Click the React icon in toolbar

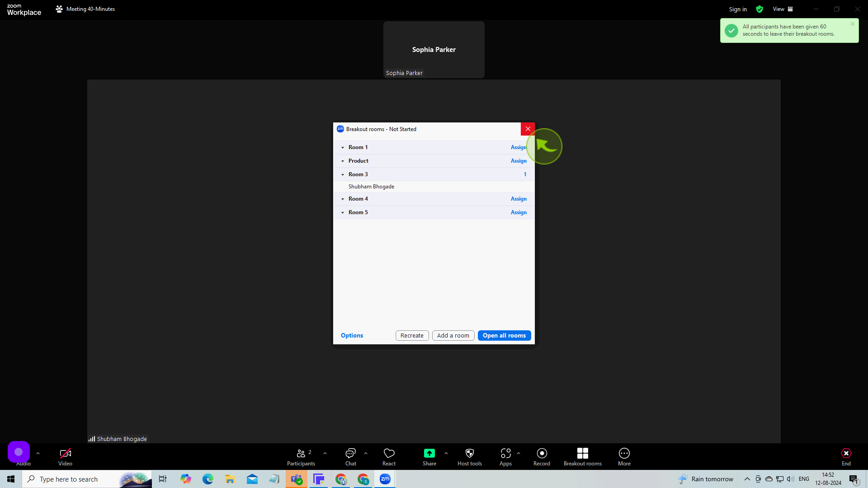point(389,454)
